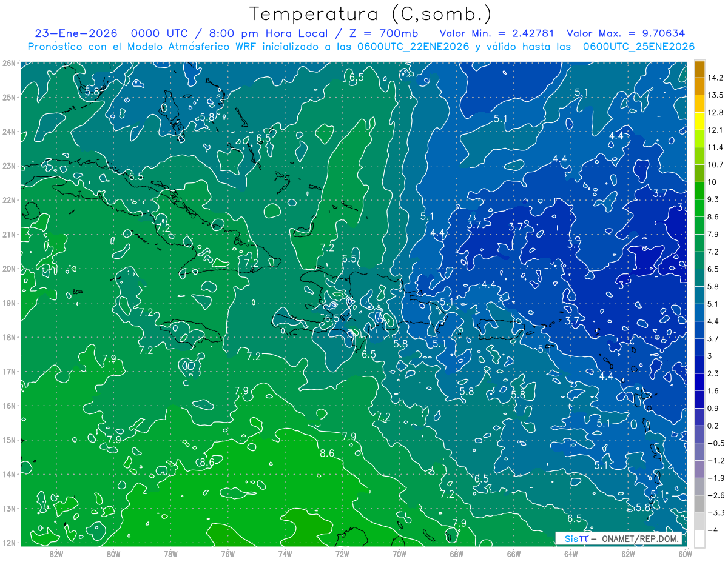Click the colorbar value -1.9
The height and width of the screenshot is (562, 728).
pos(715,478)
